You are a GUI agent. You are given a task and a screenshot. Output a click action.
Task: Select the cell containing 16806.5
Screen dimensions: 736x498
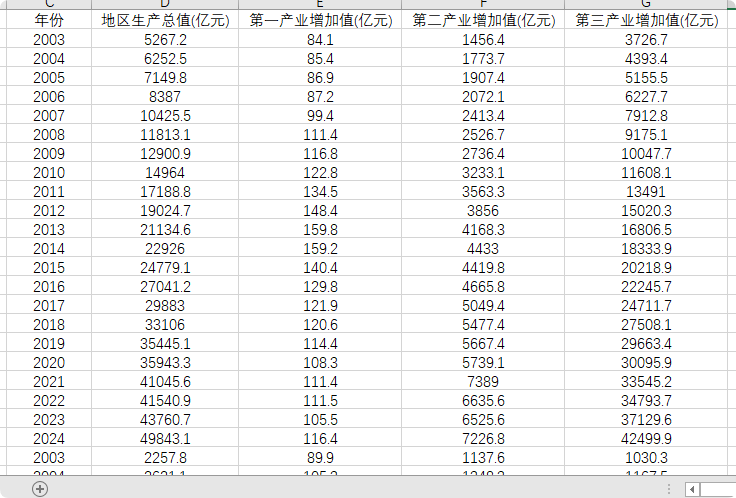coord(646,230)
